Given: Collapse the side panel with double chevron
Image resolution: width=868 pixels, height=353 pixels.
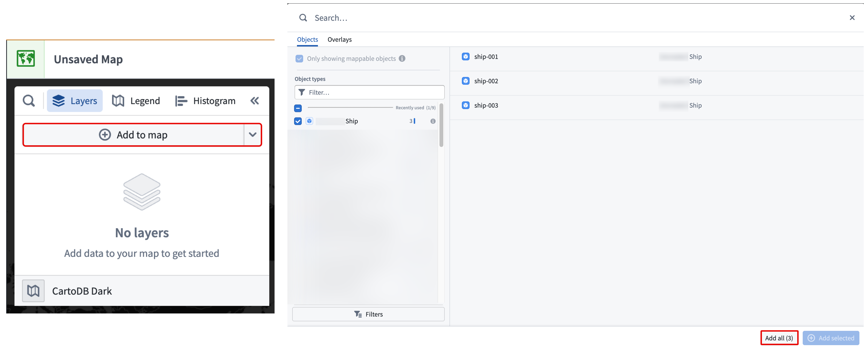Looking at the screenshot, I should 255,101.
